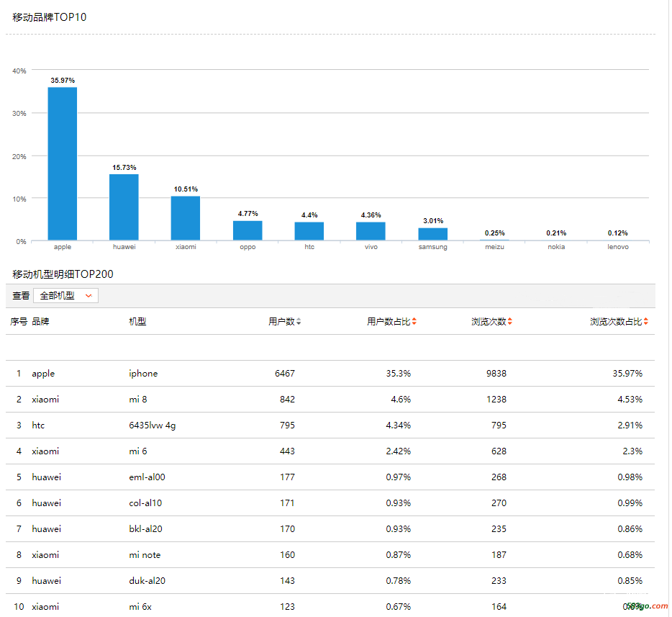This screenshot has height=617, width=672.
Task: Click 0.78% user share in duk-al20 row
Action: click(398, 580)
